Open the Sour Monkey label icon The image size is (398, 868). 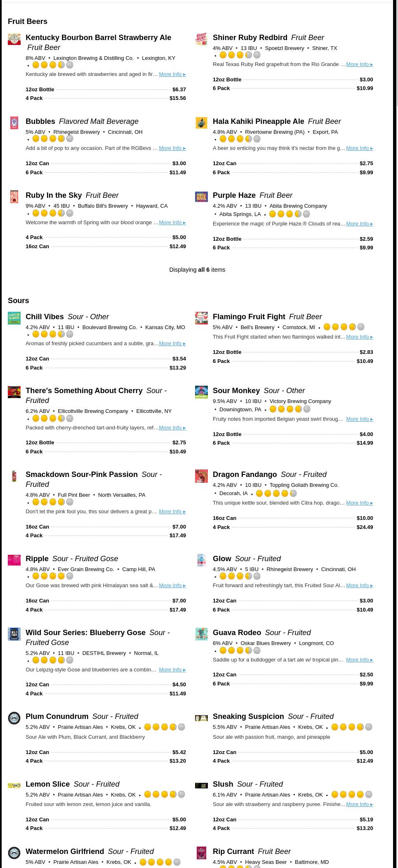coord(201,392)
